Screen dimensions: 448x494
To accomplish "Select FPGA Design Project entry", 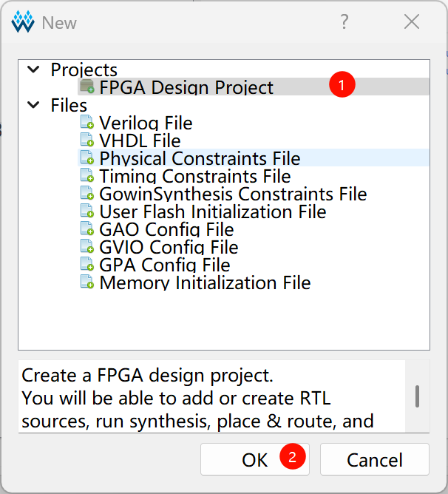I will tap(254, 87).
